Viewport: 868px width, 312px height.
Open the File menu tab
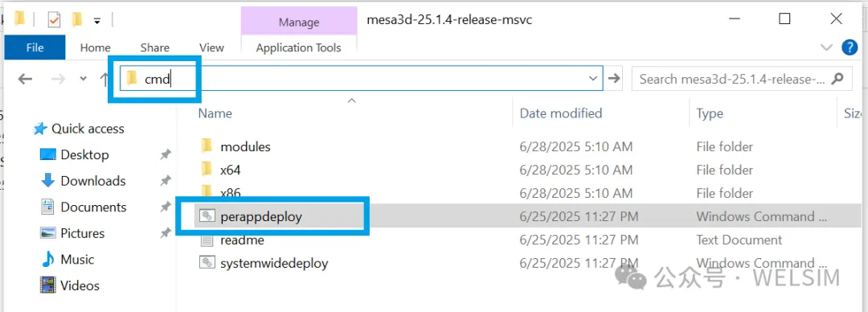point(35,47)
